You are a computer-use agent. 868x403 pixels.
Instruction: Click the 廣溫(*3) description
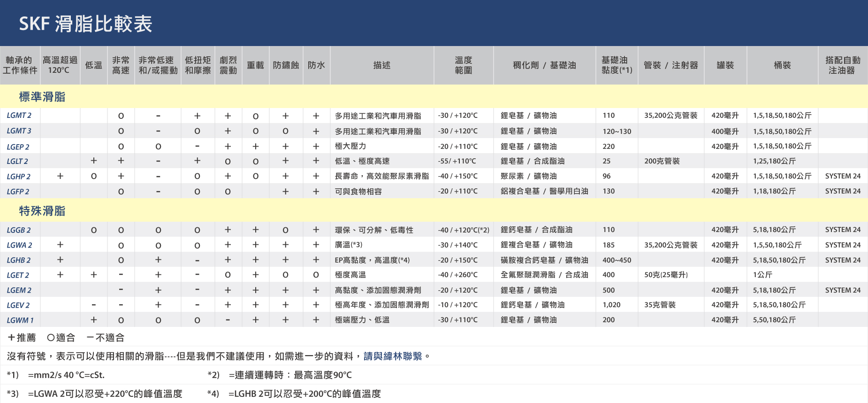click(349, 245)
